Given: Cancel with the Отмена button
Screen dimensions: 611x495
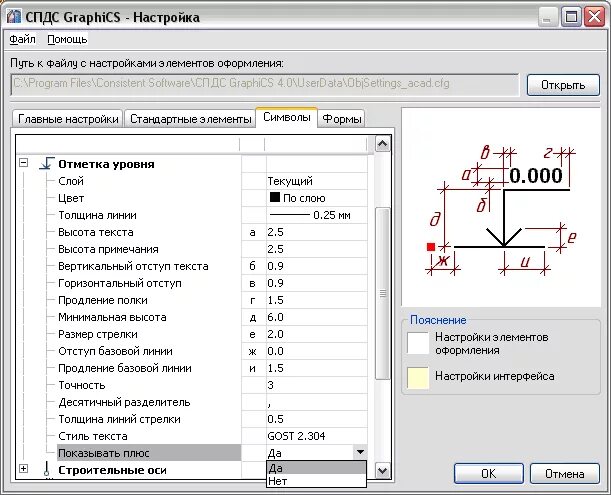Looking at the screenshot, I should pos(564,474).
